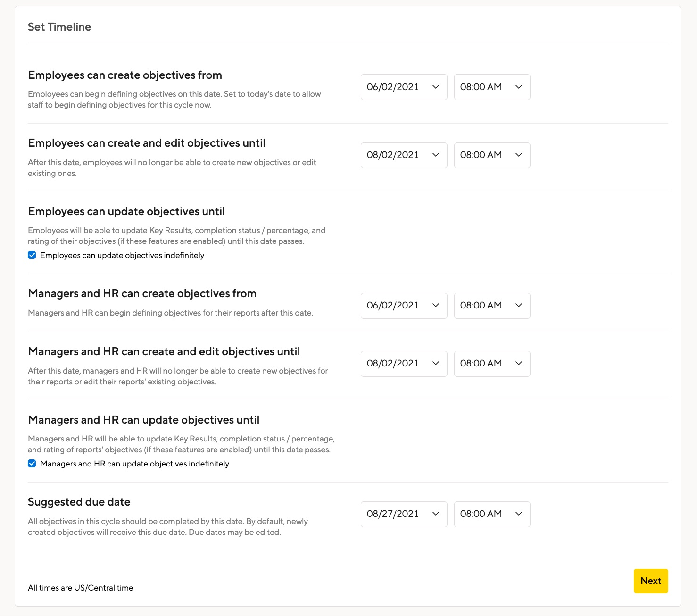Image resolution: width=697 pixels, height=616 pixels.
Task: Open the Suggested due date time dropdown
Action: pyautogui.click(x=491, y=514)
